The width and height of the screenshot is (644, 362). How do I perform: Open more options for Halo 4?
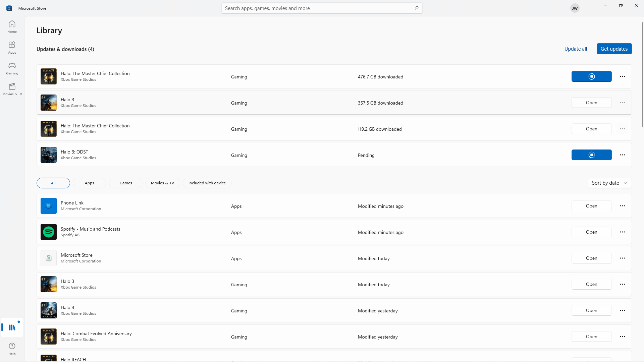coord(623,310)
